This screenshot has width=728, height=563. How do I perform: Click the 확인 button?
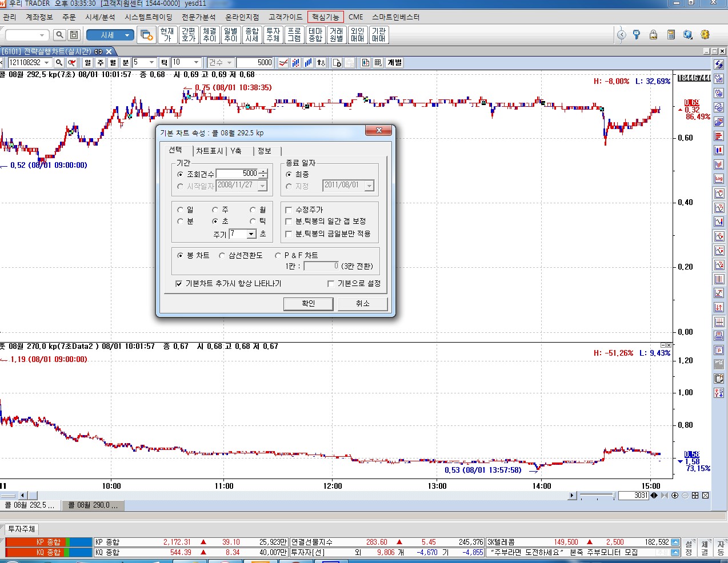tap(308, 303)
